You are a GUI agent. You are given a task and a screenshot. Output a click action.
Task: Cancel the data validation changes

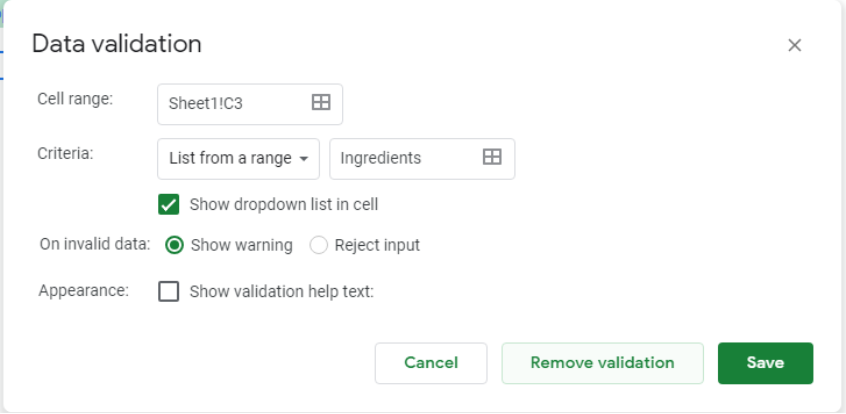point(431,363)
